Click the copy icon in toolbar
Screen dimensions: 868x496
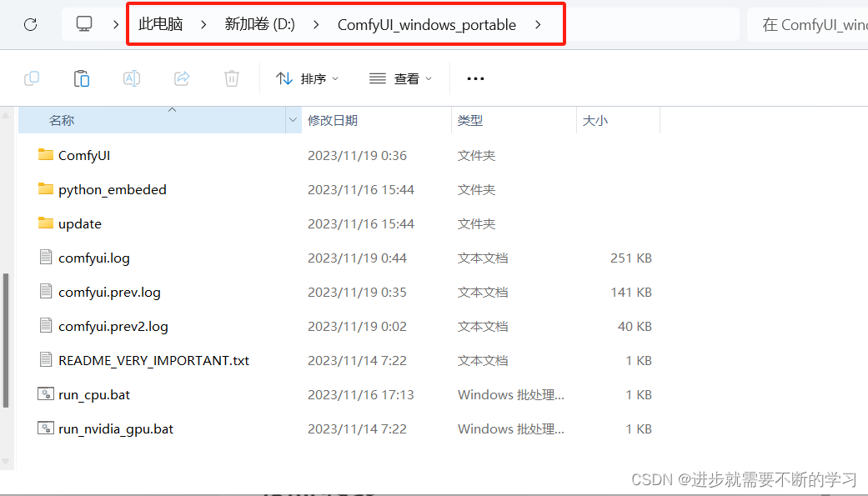click(32, 78)
